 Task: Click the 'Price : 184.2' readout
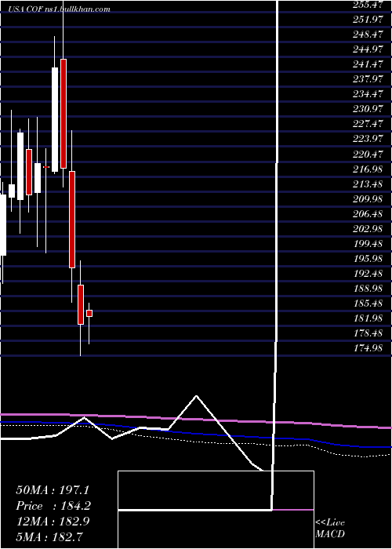tap(53, 506)
